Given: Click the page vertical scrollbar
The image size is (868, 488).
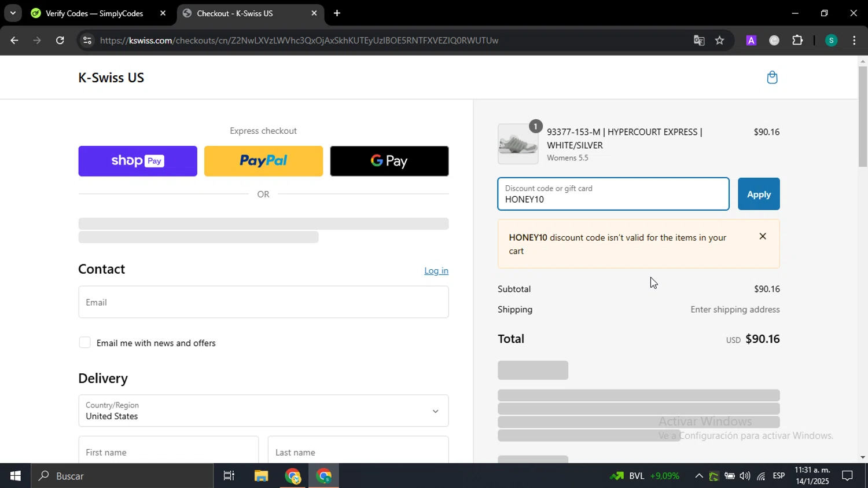Looking at the screenshot, I should pyautogui.click(x=863, y=116).
